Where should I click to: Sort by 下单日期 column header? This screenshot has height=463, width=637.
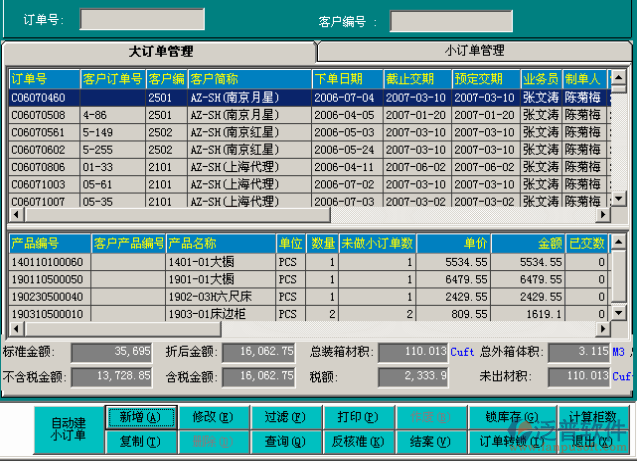tap(346, 79)
